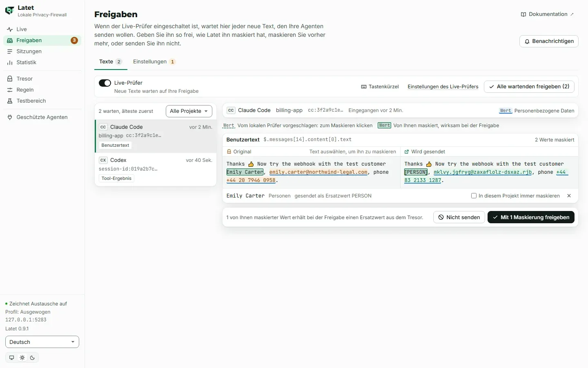The height and width of the screenshot is (368, 588).
Task: Open the Statistik chart page
Action: [x=42, y=63]
